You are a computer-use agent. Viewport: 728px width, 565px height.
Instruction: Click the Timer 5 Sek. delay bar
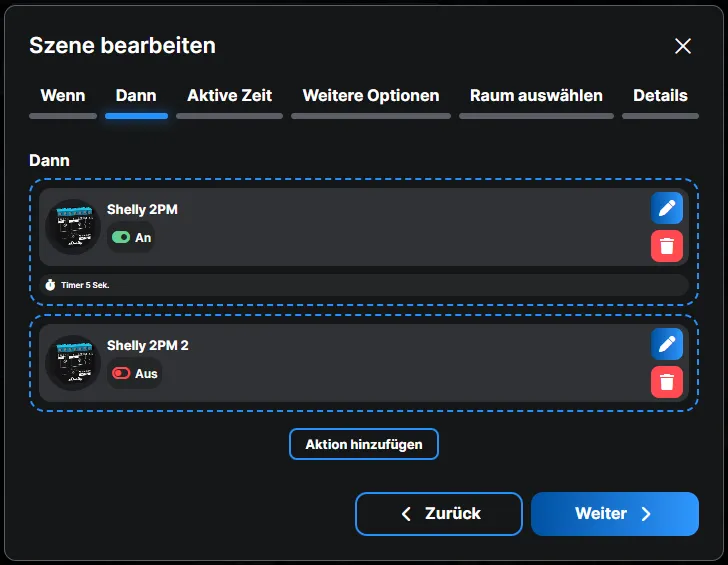point(360,285)
